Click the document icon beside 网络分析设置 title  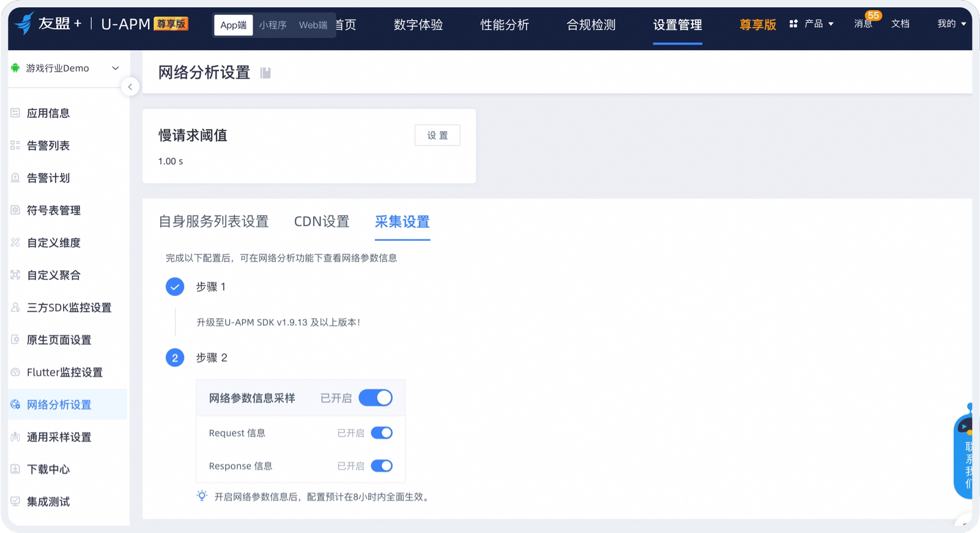pos(265,73)
